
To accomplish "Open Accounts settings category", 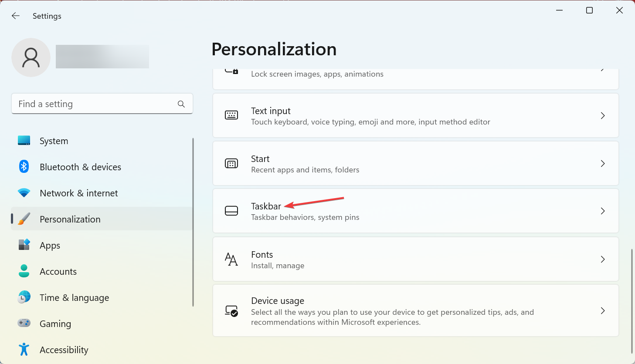I will click(x=102, y=271).
